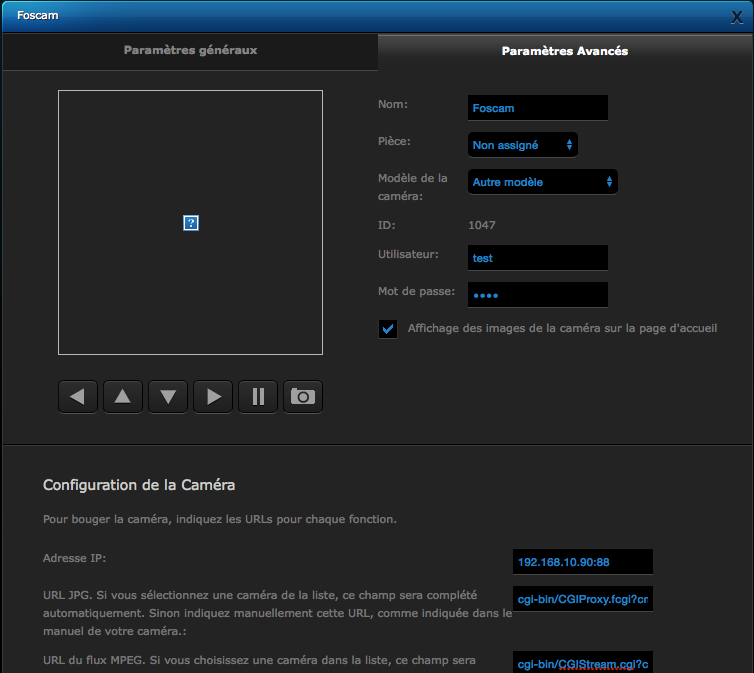
Task: Close the Foscam dialog with X
Action: [x=737, y=17]
